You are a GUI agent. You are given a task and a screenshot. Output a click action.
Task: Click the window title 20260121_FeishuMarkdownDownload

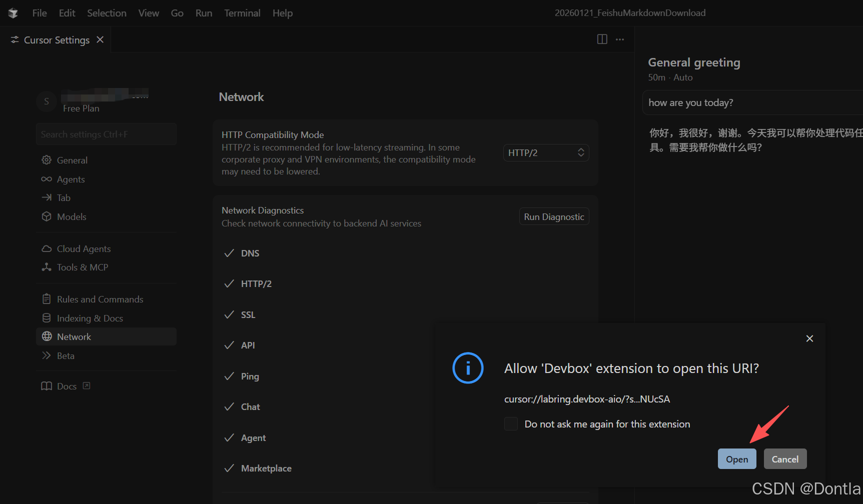(630, 13)
